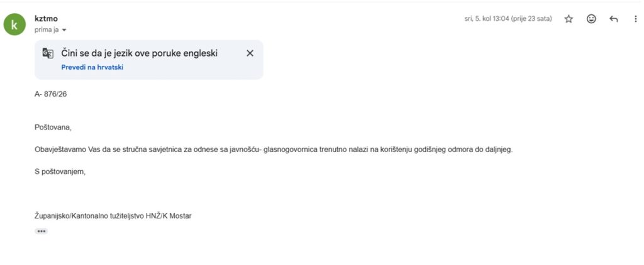Translate the message via 'Prevedi na hrvatski'
This screenshot has width=644, height=265.
(92, 67)
